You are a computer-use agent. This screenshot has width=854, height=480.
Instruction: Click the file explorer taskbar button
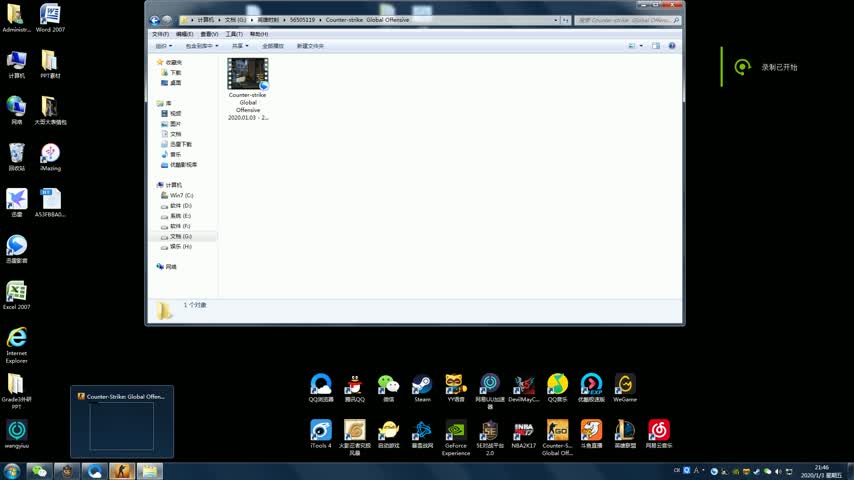149,471
